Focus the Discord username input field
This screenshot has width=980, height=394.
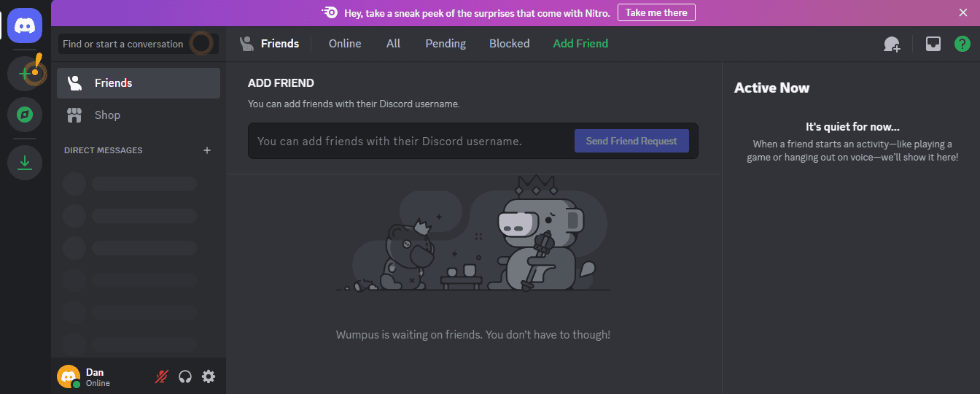click(411, 141)
